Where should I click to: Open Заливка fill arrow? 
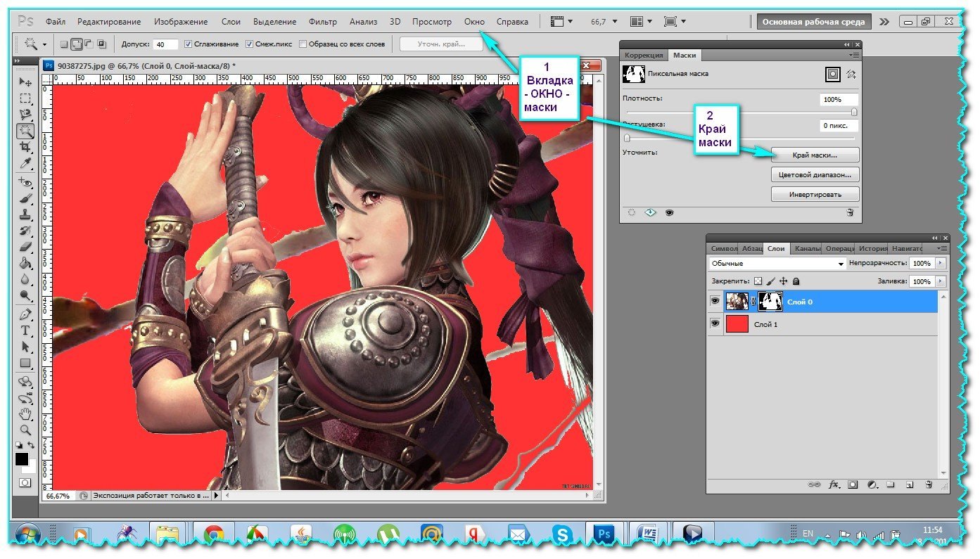click(941, 281)
